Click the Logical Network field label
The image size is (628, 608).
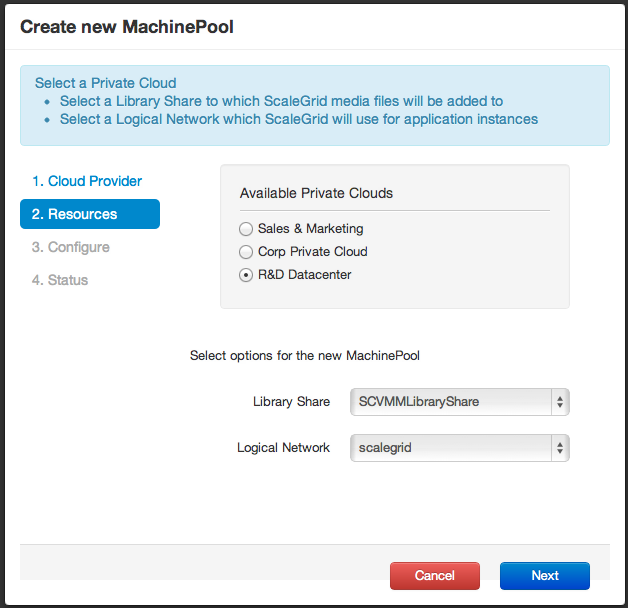(x=283, y=448)
